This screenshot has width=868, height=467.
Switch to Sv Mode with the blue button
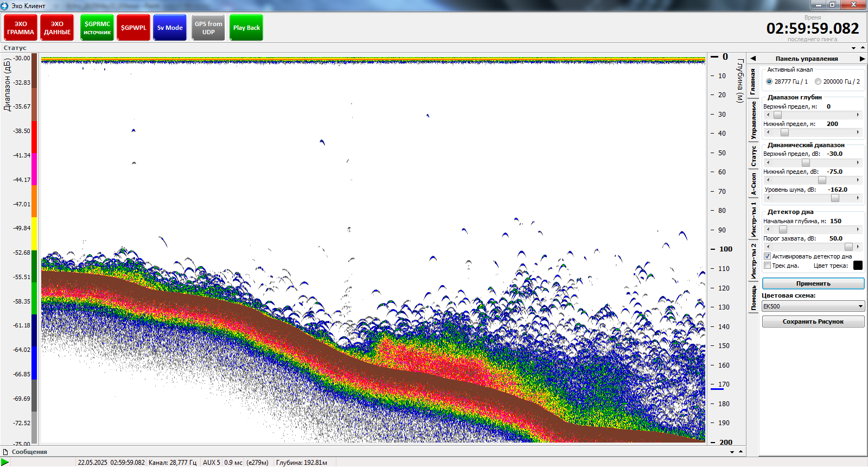170,28
